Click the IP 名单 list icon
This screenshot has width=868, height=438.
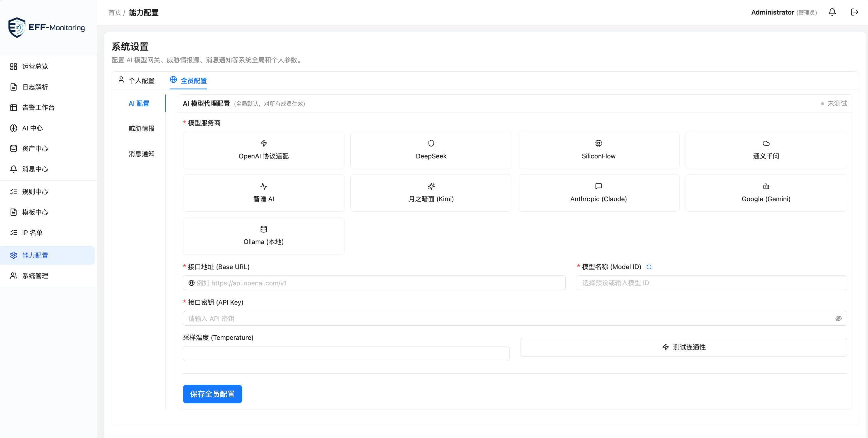pyautogui.click(x=13, y=232)
